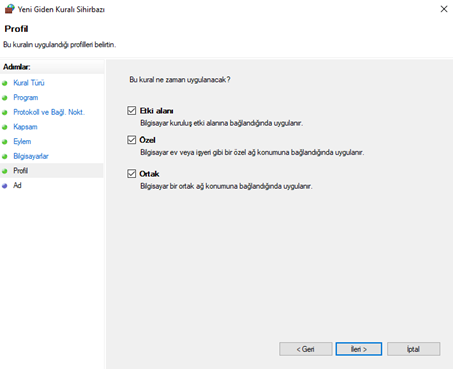This screenshot has width=453, height=369.
Task: Click green bullet beside Eylem step
Action: click(5, 142)
